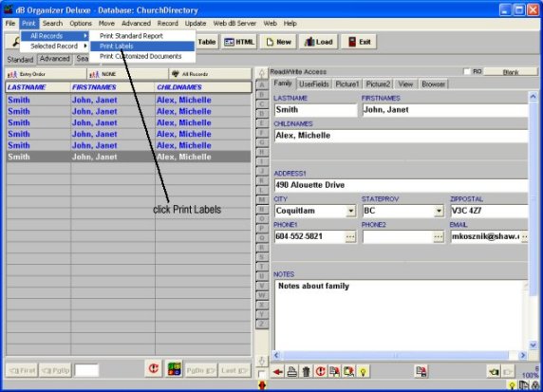Click the colorful grid icon beside PgDn
This screenshot has height=392, width=543.
pyautogui.click(x=174, y=368)
